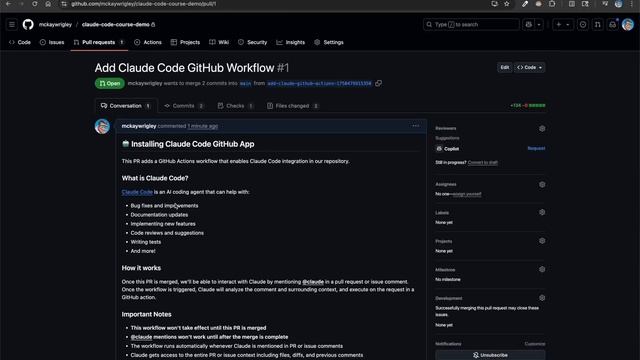
Task: Open the Pull requests repository tab
Action: pos(99,42)
